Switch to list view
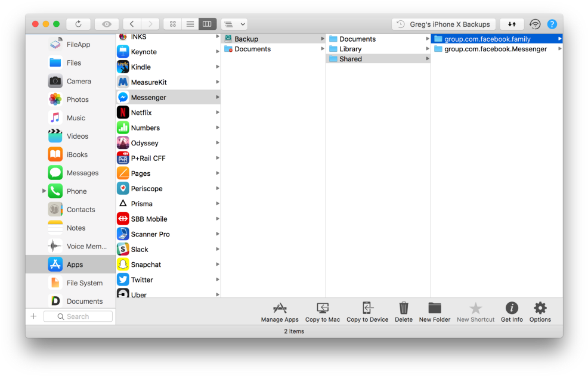Viewport: 588px width, 376px height. [x=190, y=24]
